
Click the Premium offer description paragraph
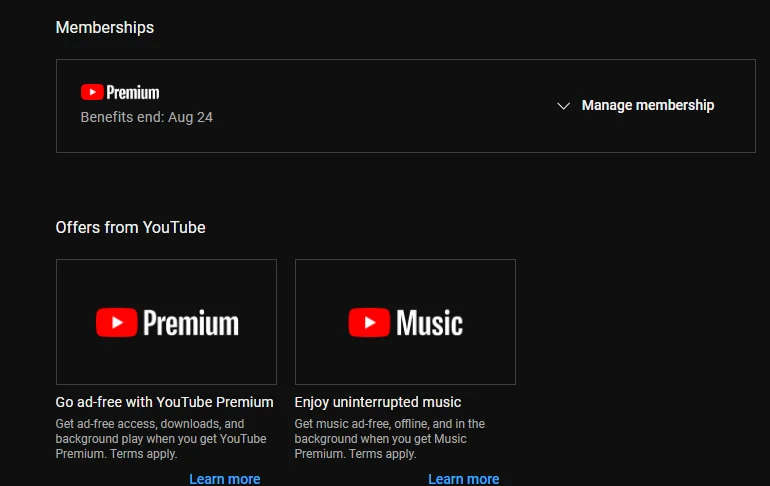(x=161, y=439)
